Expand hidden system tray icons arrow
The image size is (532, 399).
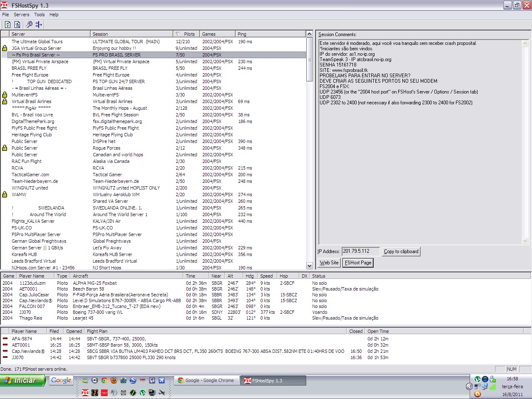pos(469,387)
